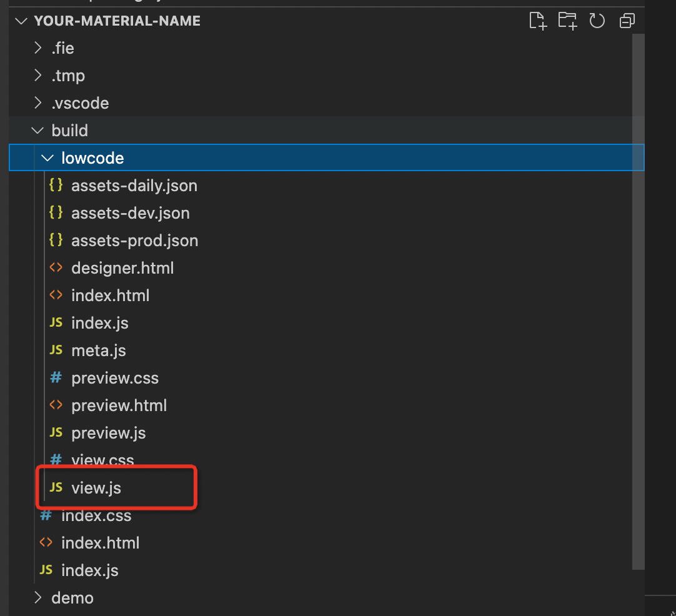
Task: Click the HTML icon beside designer.html
Action: (56, 268)
